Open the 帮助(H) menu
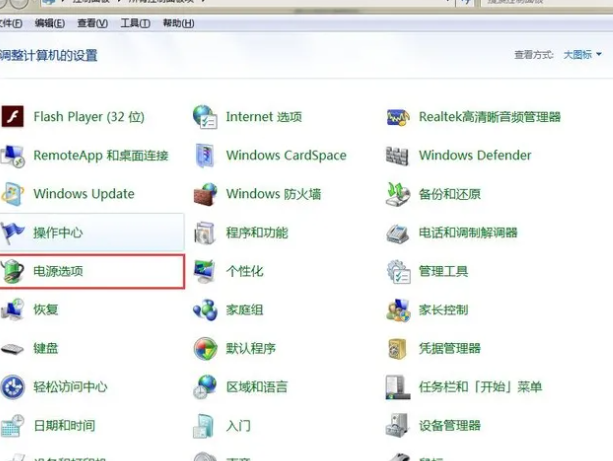Image resolution: width=613 pixels, height=461 pixels. click(178, 23)
